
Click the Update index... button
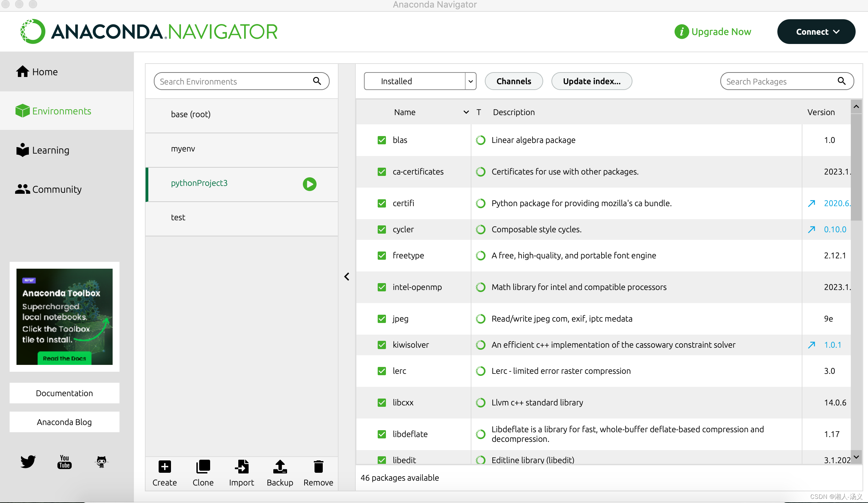coord(591,81)
